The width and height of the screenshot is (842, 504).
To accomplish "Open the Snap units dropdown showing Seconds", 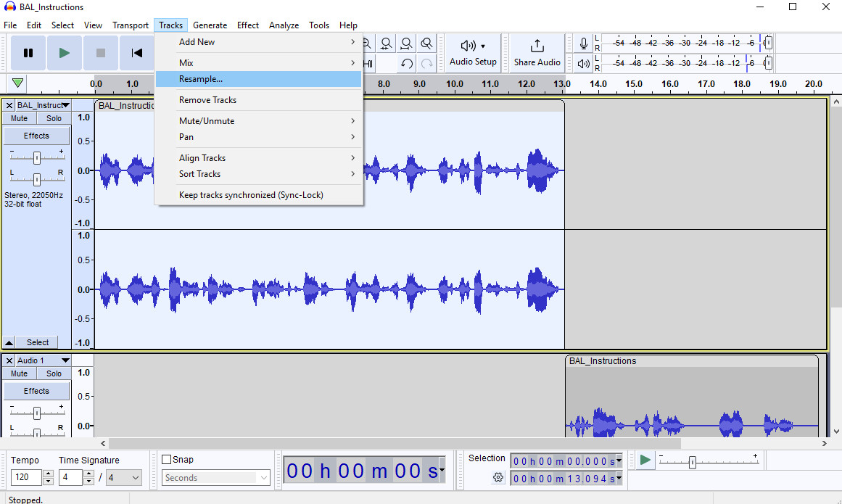I will [x=215, y=477].
